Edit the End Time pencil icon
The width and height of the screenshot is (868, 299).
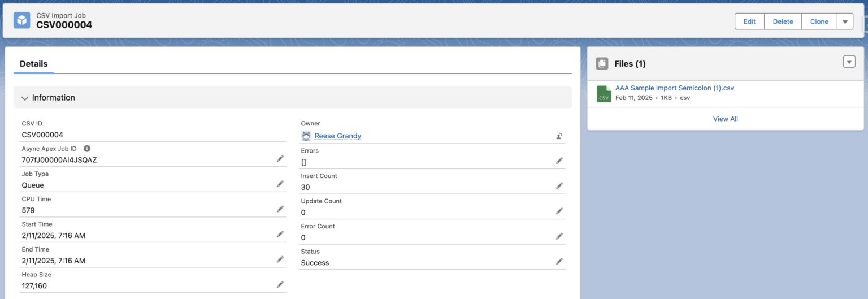coord(280,259)
